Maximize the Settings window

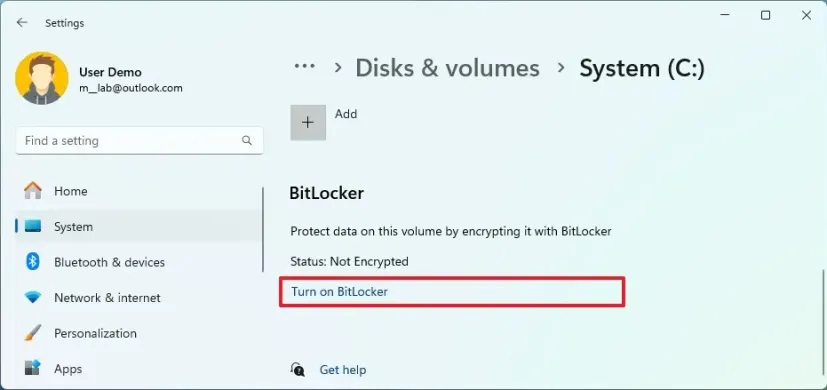click(x=765, y=15)
